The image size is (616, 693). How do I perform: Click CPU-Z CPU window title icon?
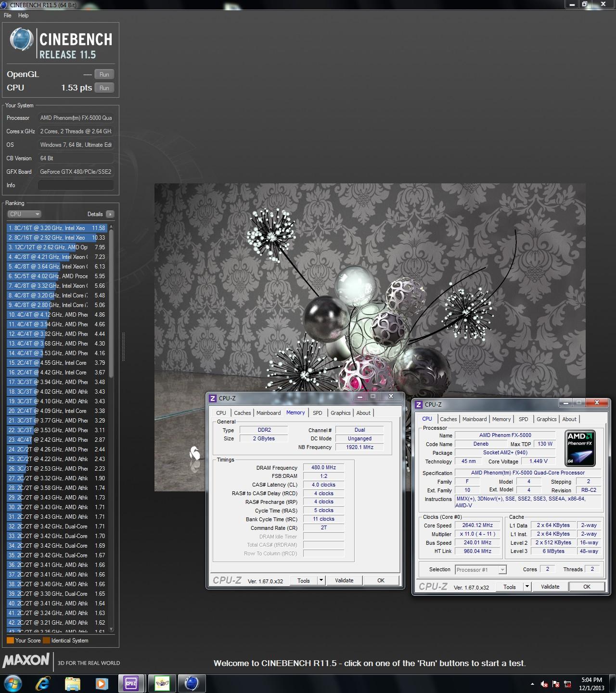(x=419, y=405)
